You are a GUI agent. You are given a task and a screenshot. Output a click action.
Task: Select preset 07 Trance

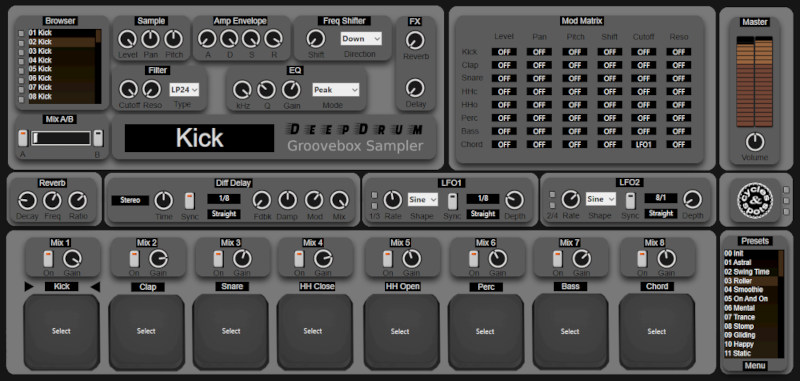(751, 317)
